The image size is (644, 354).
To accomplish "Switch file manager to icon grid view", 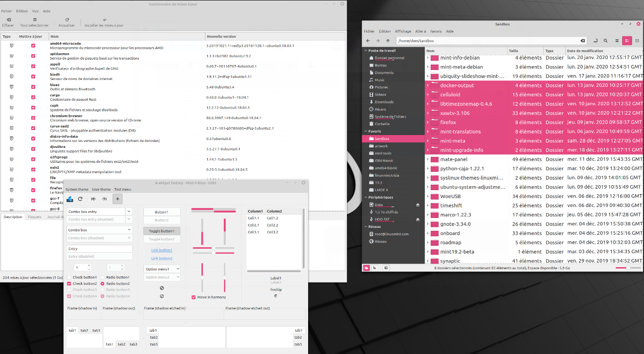I will click(617, 41).
